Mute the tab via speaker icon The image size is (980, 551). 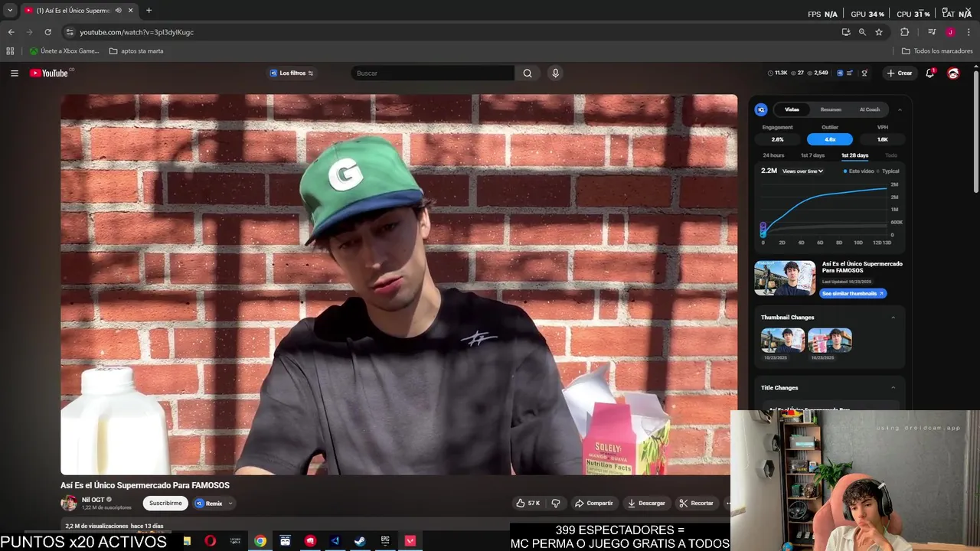[118, 11]
